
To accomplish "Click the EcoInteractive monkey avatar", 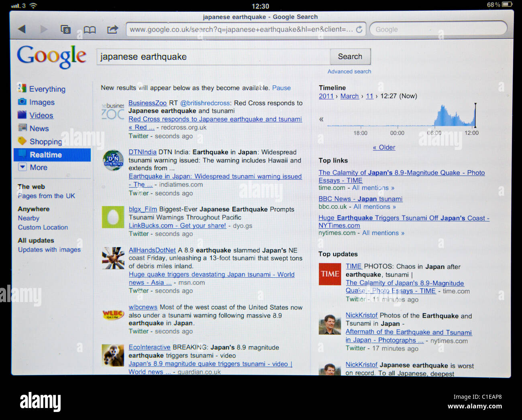I will pos(113,355).
